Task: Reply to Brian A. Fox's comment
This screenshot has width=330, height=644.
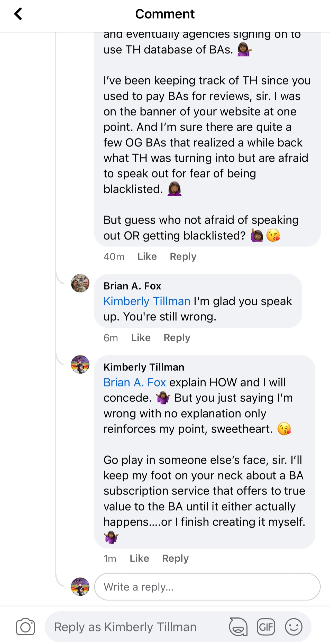Action: 177,338
